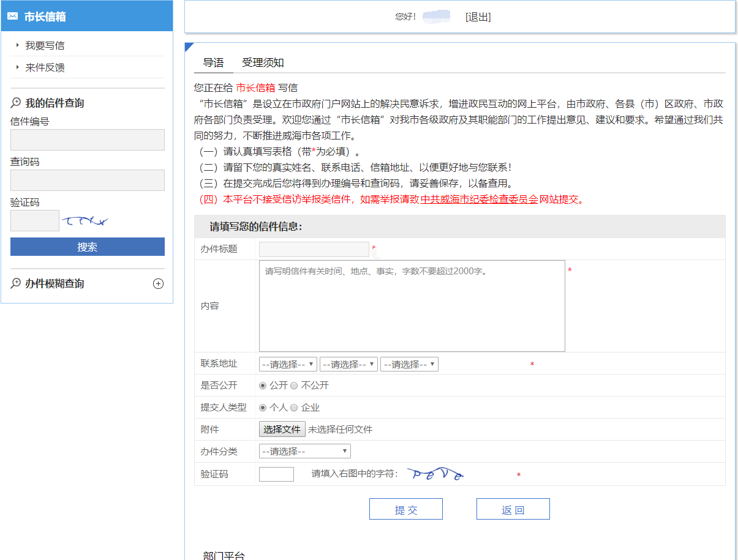The image size is (738, 560).
Task: Click the sidebar captcha image to refresh
Action: (85, 221)
